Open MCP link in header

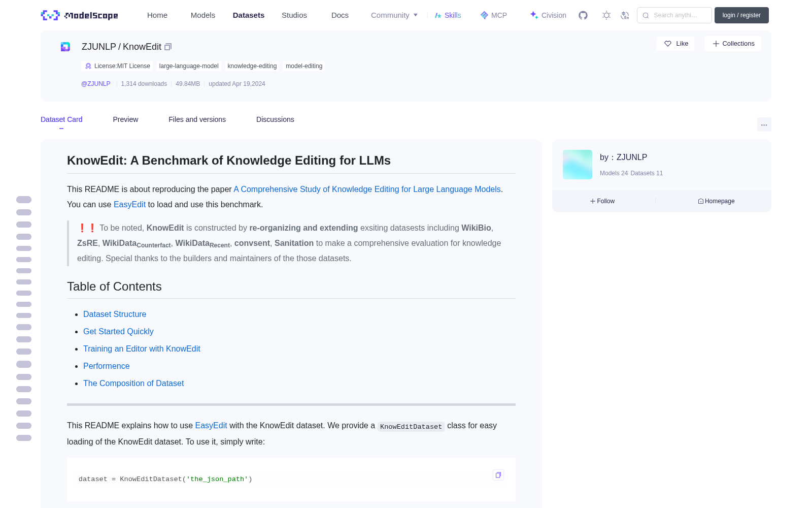[x=494, y=15]
